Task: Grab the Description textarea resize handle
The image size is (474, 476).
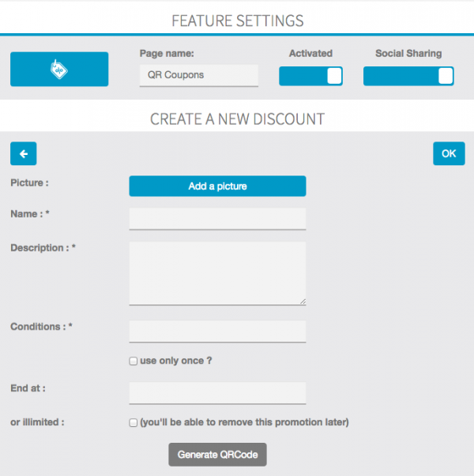Action: tap(303, 301)
